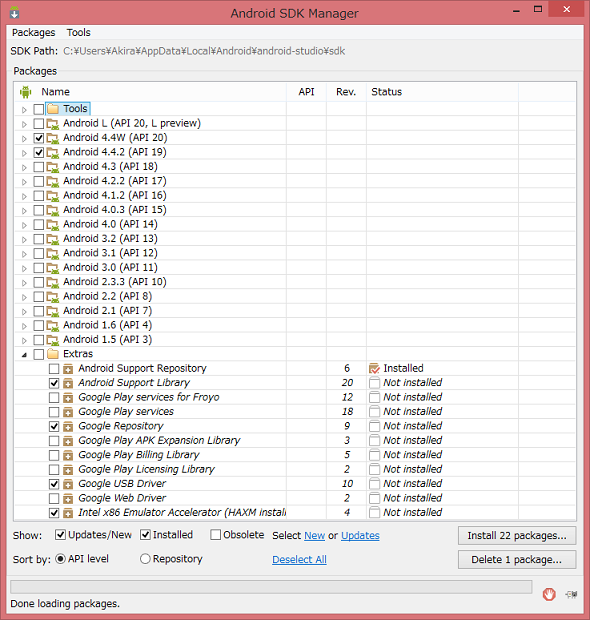Click the Installed status icon for Support Repository
The height and width of the screenshot is (620, 590).
pos(374,369)
